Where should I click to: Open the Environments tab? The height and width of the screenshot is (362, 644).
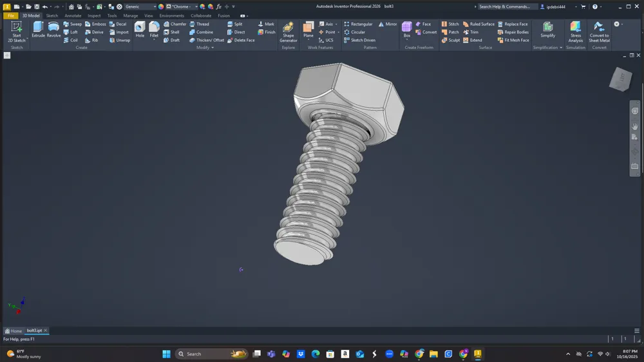[172, 15]
